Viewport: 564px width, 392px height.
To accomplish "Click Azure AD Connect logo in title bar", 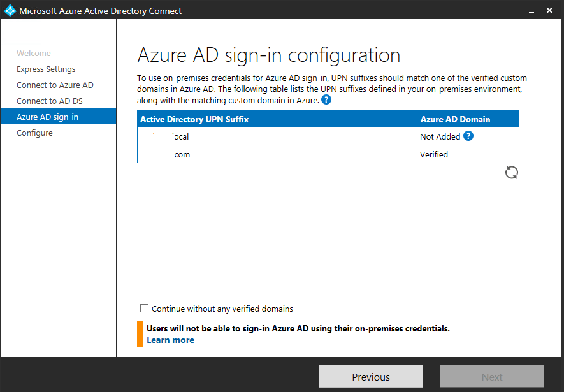I will coord(10,10).
